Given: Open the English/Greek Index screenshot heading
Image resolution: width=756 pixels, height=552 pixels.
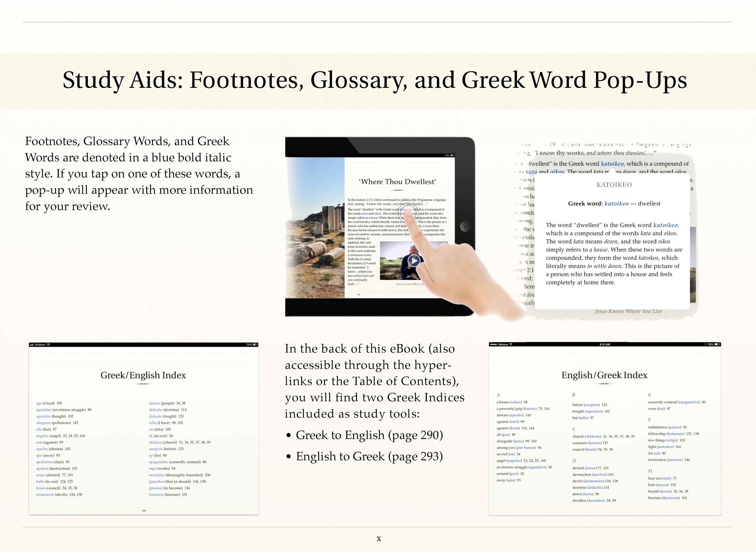Looking at the screenshot, I should [604, 375].
